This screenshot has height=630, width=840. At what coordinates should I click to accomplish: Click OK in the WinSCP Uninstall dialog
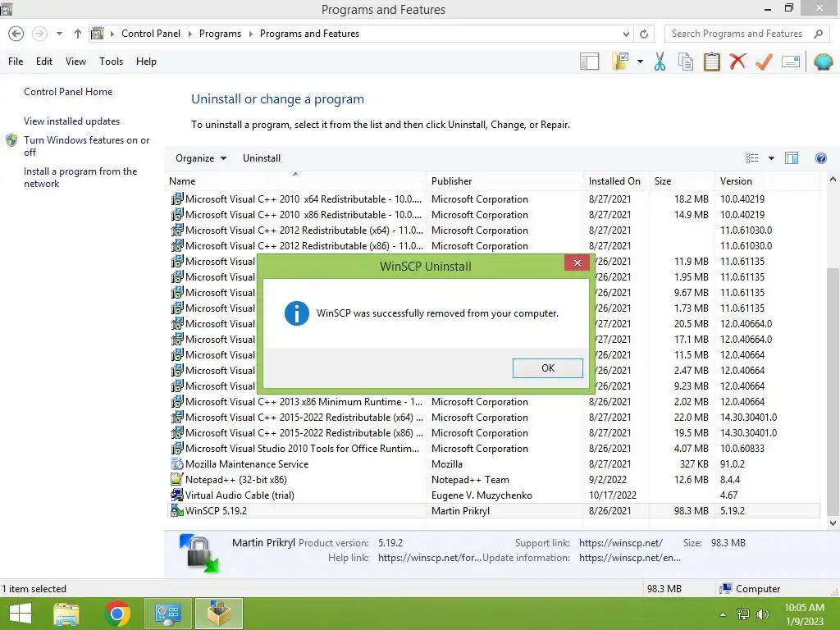pyautogui.click(x=547, y=368)
